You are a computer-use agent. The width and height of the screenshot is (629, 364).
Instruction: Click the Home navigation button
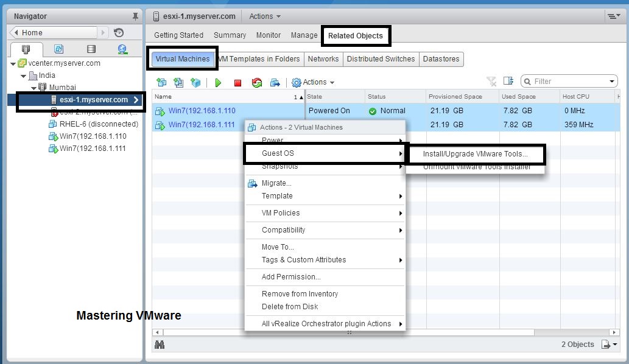[x=54, y=32]
